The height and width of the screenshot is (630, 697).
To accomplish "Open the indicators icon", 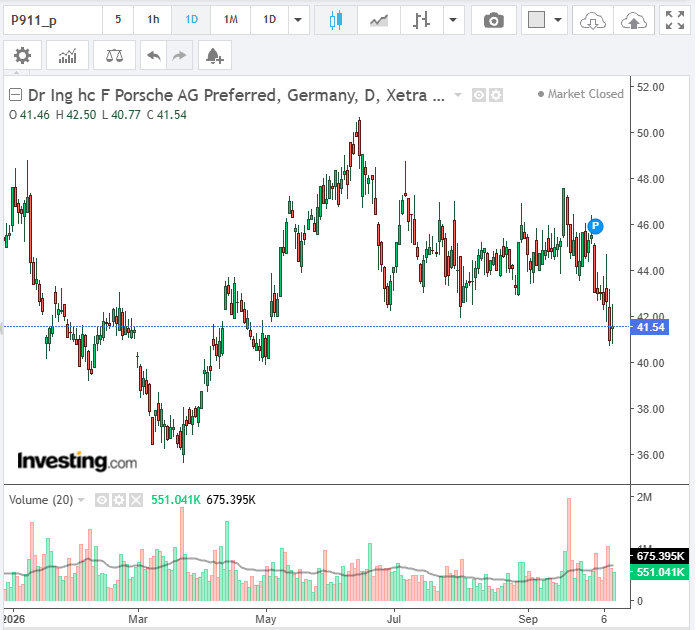I will [x=68, y=56].
